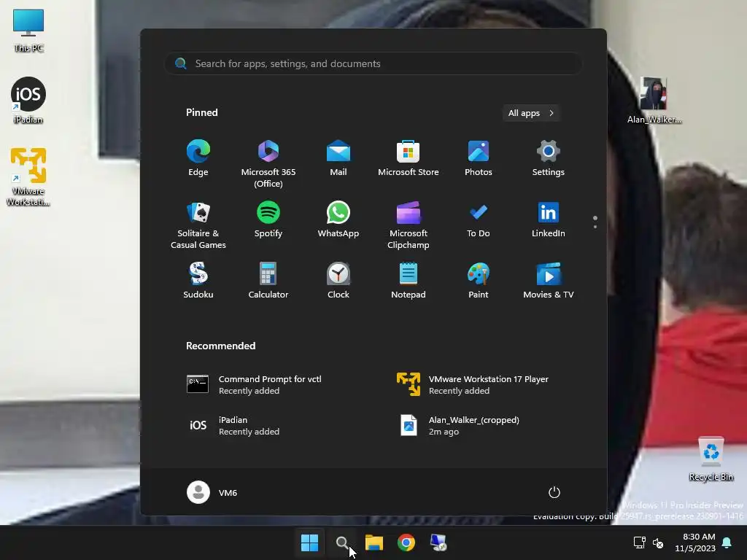The height and width of the screenshot is (560, 747).
Task: Launch Google Chrome from taskbar
Action: (406, 542)
